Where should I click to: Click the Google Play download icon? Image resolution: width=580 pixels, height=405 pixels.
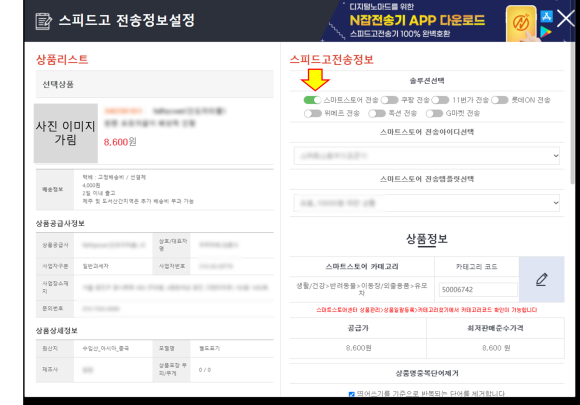546,32
